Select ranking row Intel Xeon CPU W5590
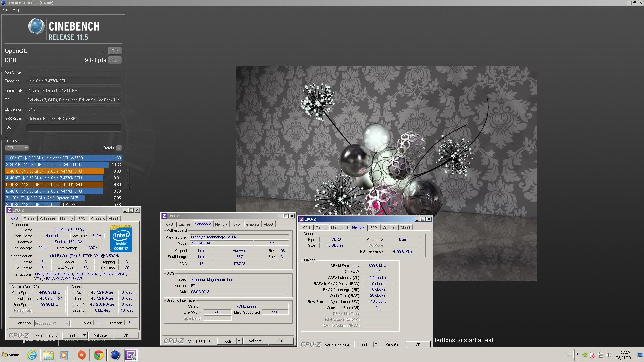 (x=63, y=158)
